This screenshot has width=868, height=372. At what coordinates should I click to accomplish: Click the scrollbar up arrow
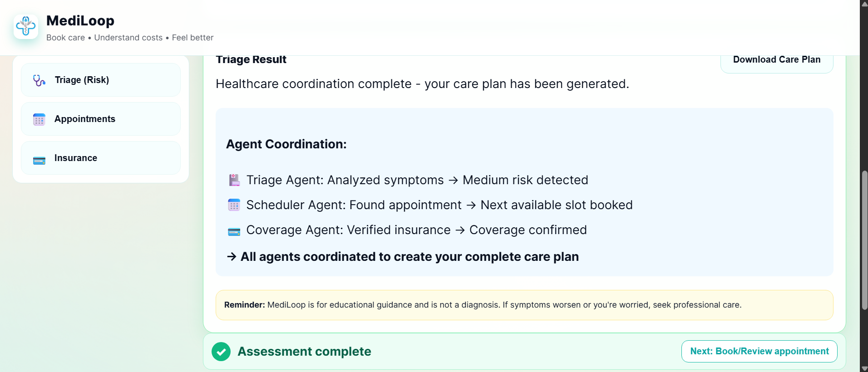click(864, 3)
